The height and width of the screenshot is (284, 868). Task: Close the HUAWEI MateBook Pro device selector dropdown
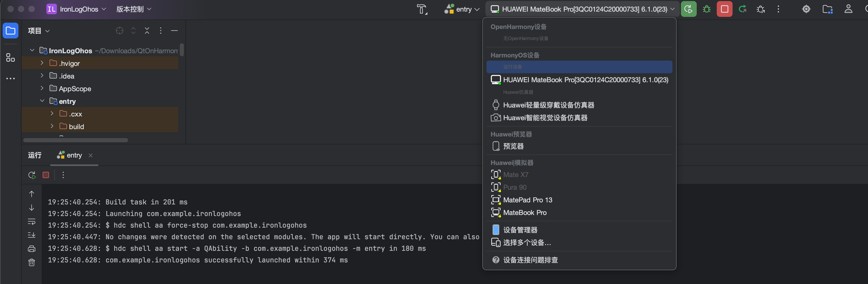click(582, 9)
